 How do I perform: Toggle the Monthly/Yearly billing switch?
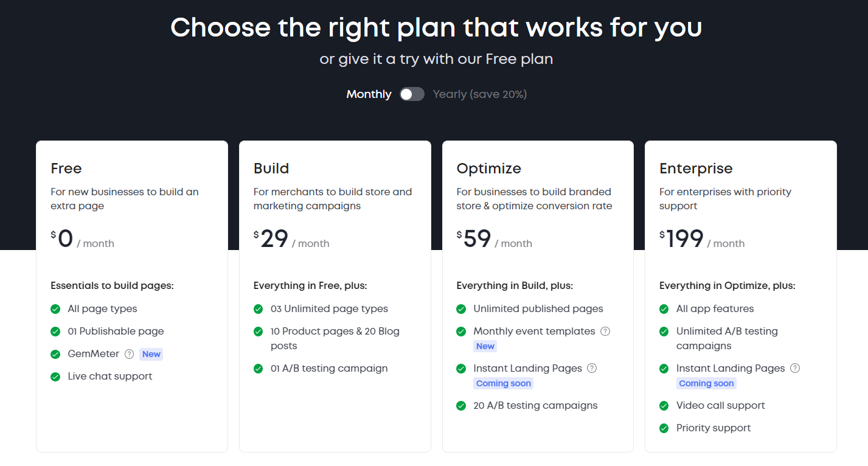point(412,94)
